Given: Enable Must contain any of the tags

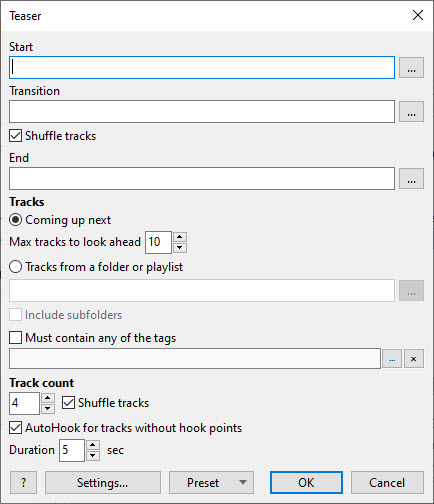Looking at the screenshot, I should point(16,338).
